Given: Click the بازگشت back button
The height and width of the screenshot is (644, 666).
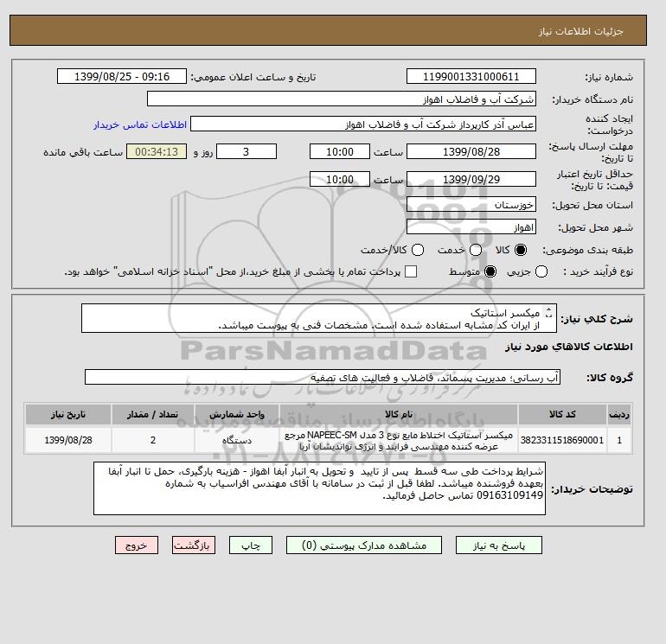Looking at the screenshot, I should click(x=194, y=545).
